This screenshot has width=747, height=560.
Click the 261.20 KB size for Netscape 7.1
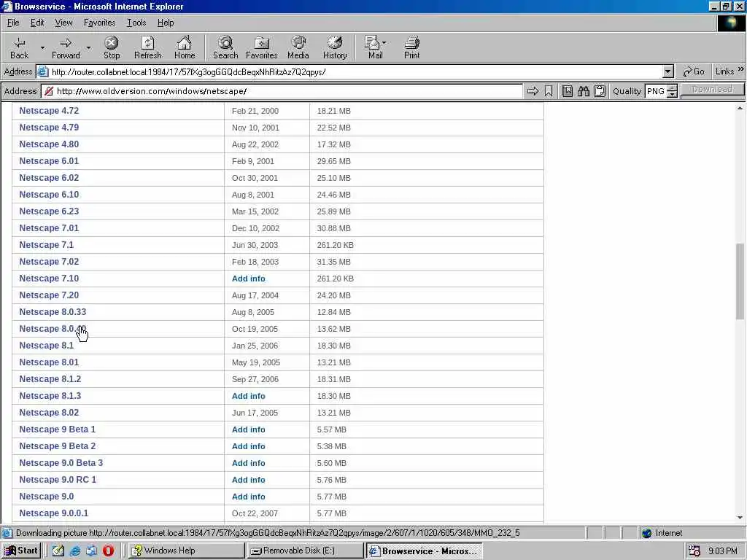(x=336, y=245)
